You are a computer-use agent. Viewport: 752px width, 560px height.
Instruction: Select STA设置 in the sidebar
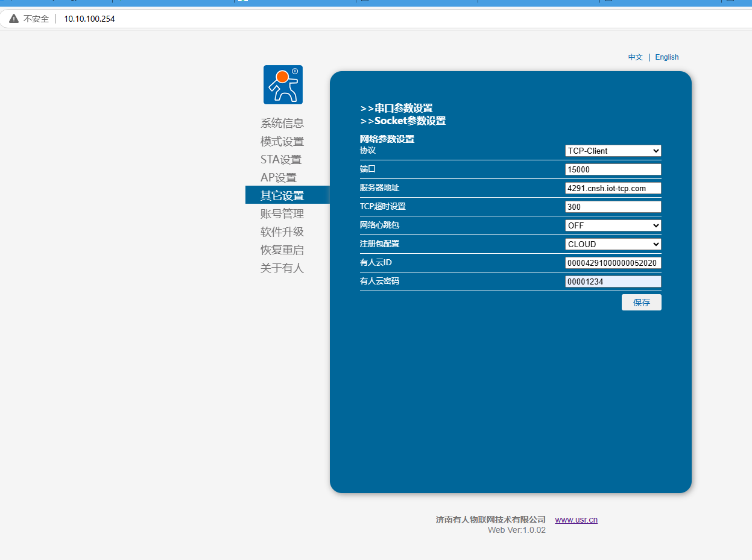click(281, 160)
